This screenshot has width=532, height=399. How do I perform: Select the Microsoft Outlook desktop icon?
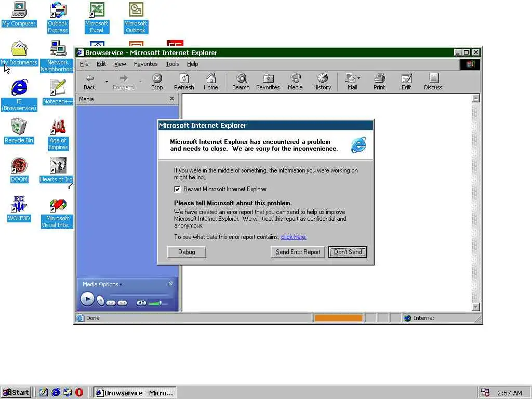tap(136, 18)
